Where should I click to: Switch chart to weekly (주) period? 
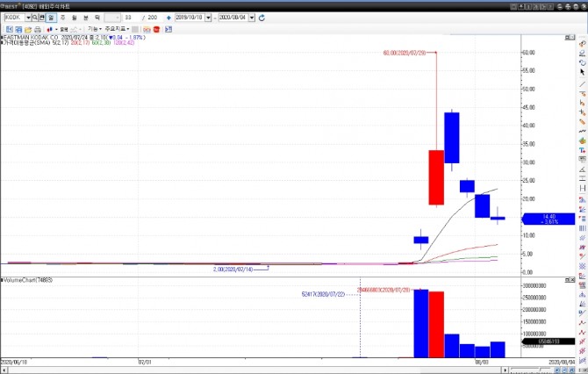coord(62,18)
